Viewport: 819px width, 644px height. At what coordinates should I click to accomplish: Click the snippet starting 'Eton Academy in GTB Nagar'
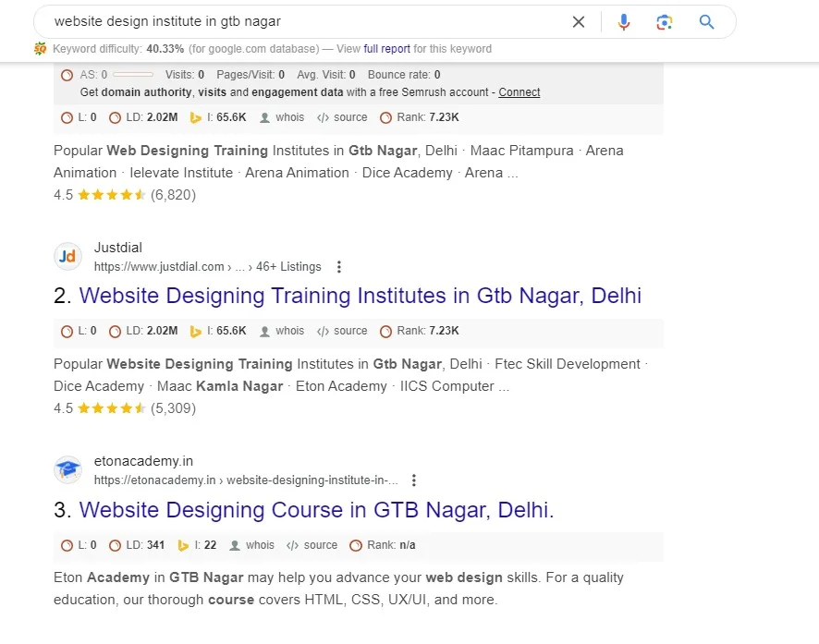pyautogui.click(x=338, y=589)
